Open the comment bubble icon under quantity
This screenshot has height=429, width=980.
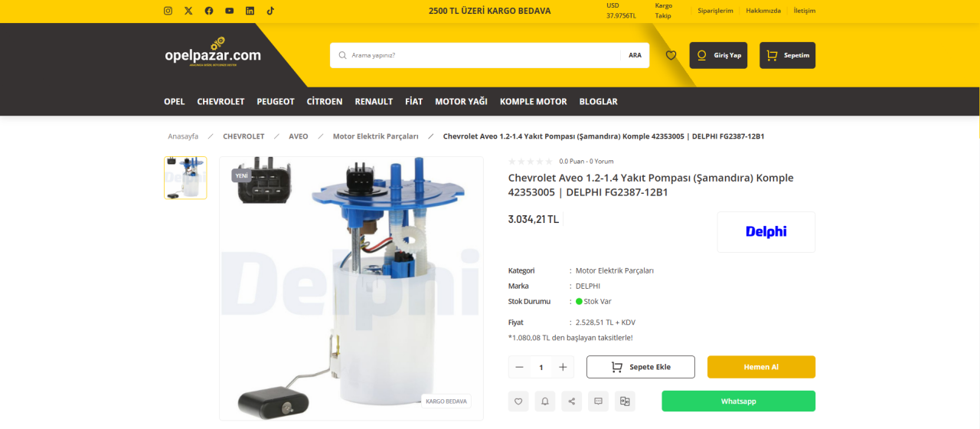(598, 401)
